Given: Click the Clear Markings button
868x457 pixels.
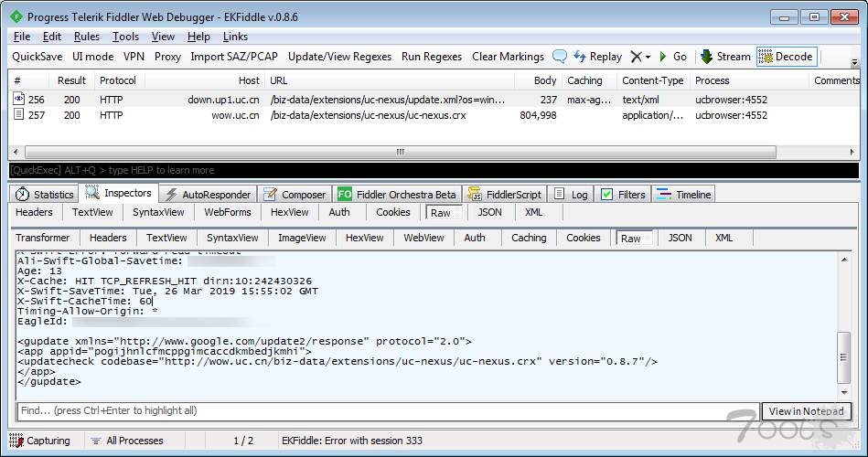Looking at the screenshot, I should pyautogui.click(x=509, y=57).
